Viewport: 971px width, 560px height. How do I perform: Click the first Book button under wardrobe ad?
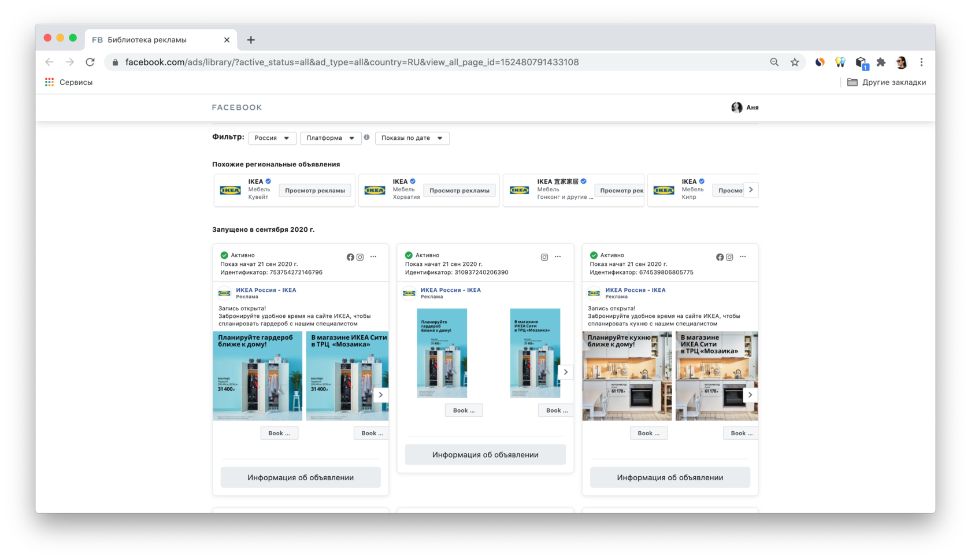coord(279,433)
